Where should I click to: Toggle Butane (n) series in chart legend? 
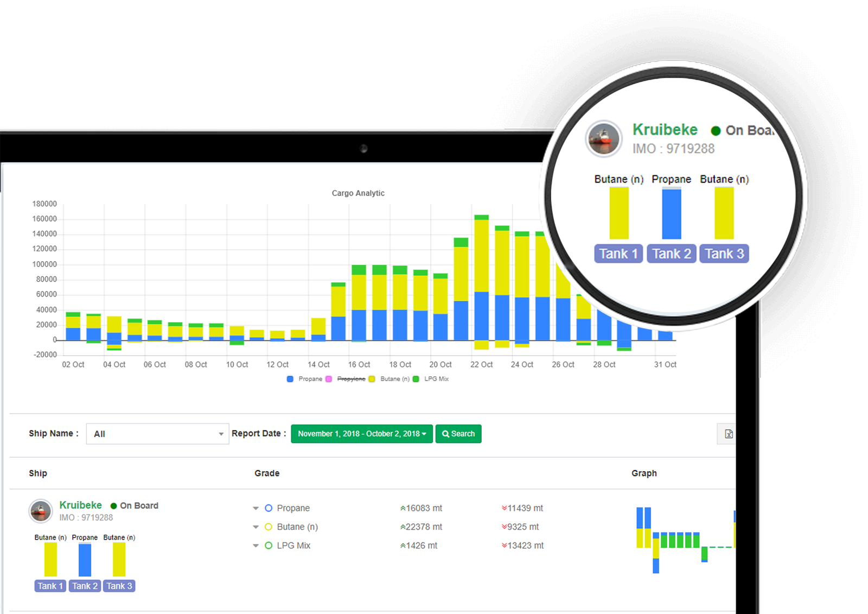pyautogui.click(x=372, y=379)
